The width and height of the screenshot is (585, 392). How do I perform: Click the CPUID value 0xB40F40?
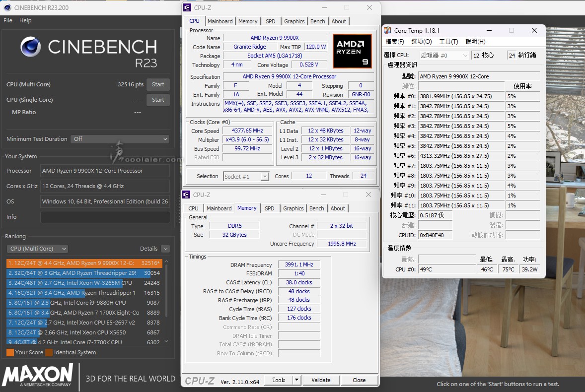436,235
